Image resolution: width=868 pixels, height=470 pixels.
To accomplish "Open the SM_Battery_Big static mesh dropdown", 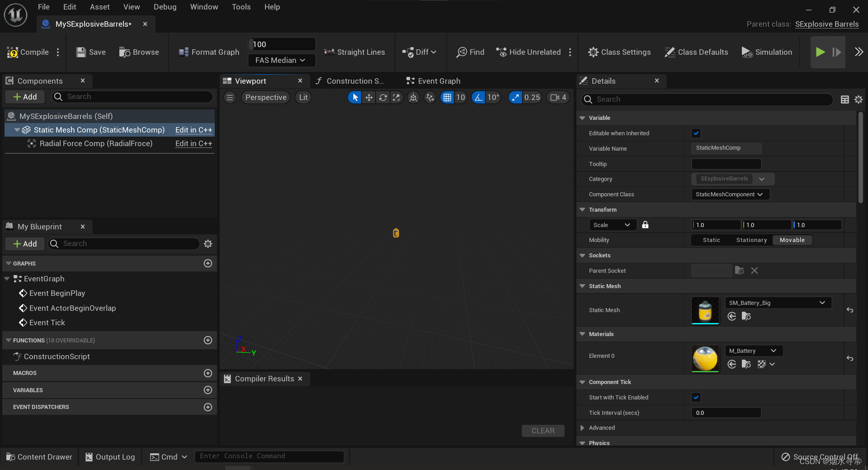I will pos(777,303).
